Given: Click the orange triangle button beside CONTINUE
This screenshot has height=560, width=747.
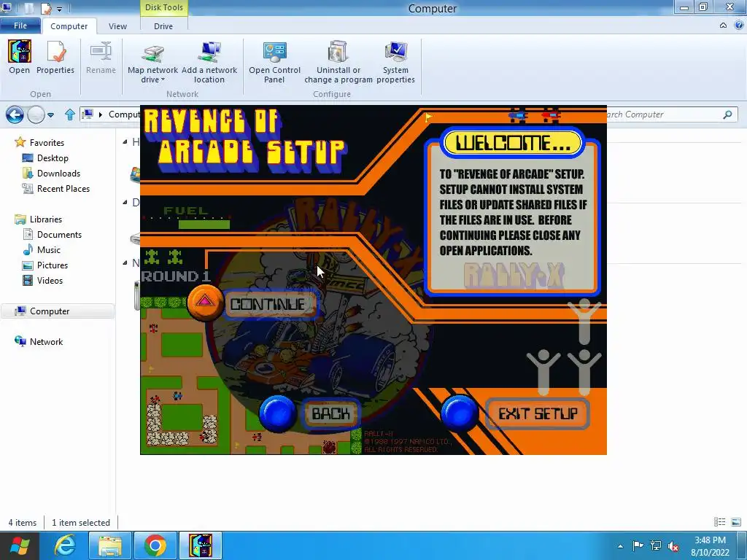Looking at the screenshot, I should 205,303.
